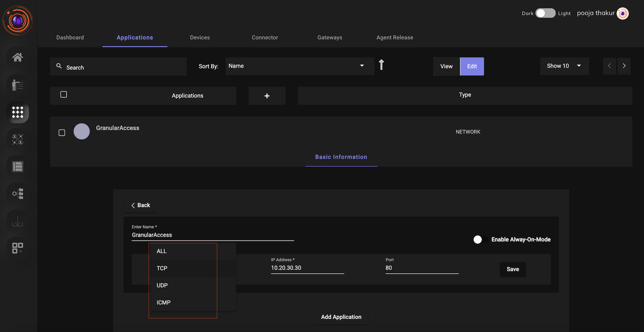Check the select-all Applications checkbox
Image resolution: width=644 pixels, height=332 pixels.
(64, 95)
